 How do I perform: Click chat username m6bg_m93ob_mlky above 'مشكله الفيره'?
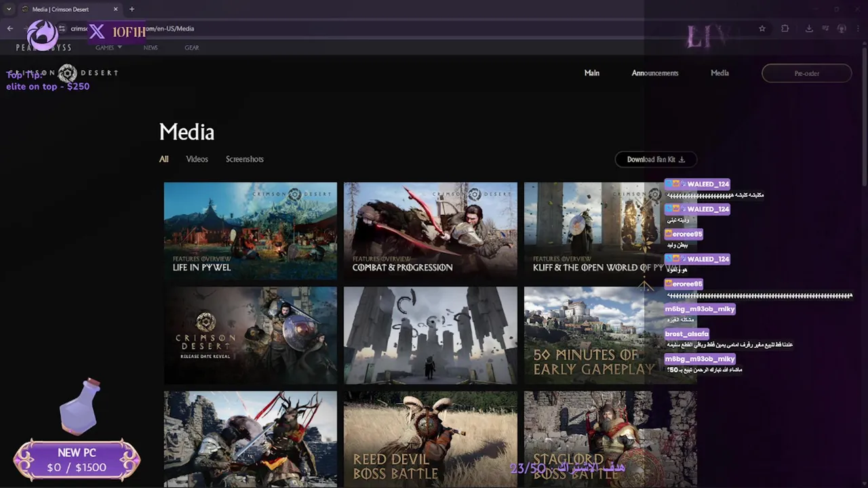700,309
